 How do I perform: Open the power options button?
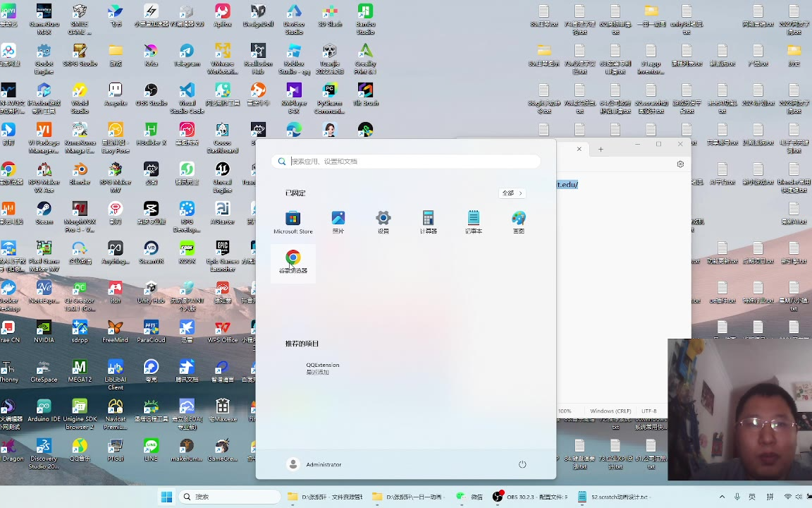(522, 464)
